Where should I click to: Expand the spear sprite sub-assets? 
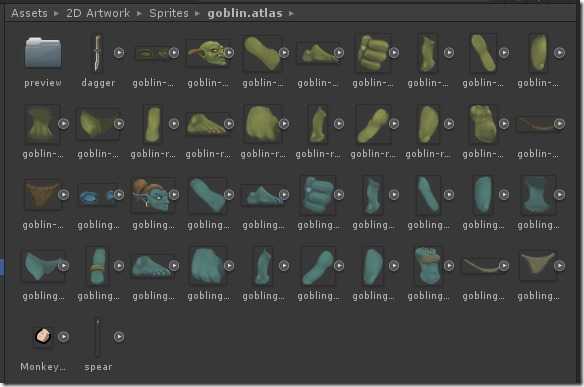[x=119, y=337]
